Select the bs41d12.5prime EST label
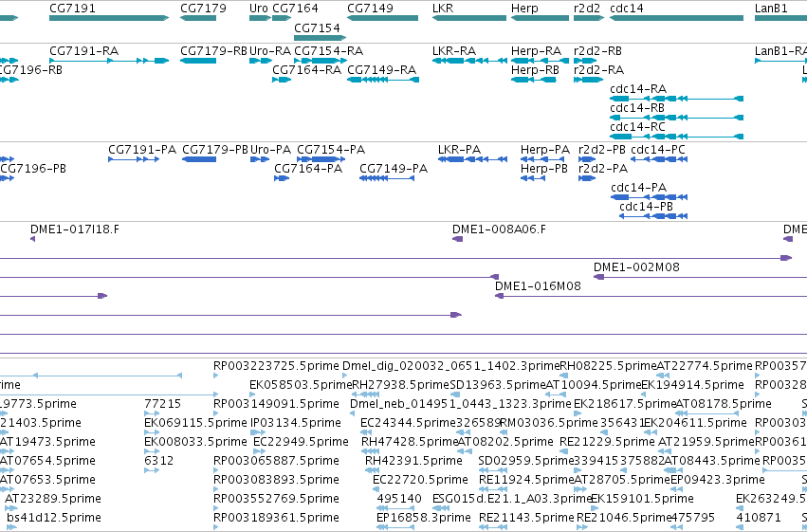The height and width of the screenshot is (532, 807). (x=54, y=518)
